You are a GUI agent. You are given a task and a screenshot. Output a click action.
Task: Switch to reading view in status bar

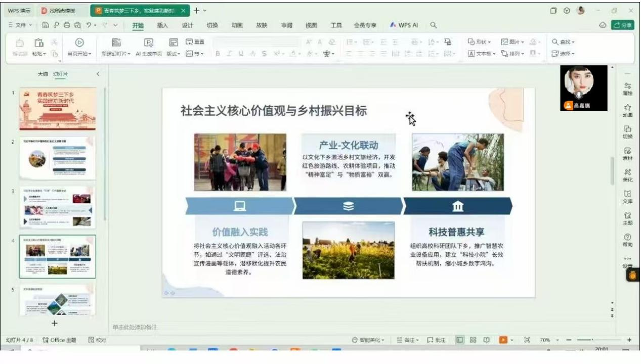(x=486, y=340)
